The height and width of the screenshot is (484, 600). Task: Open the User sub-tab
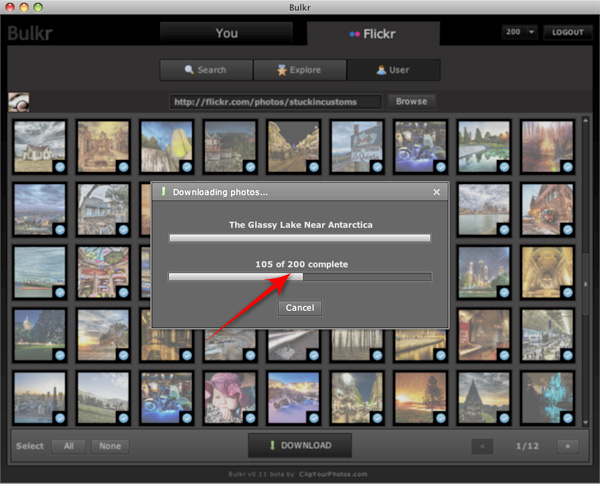[393, 70]
